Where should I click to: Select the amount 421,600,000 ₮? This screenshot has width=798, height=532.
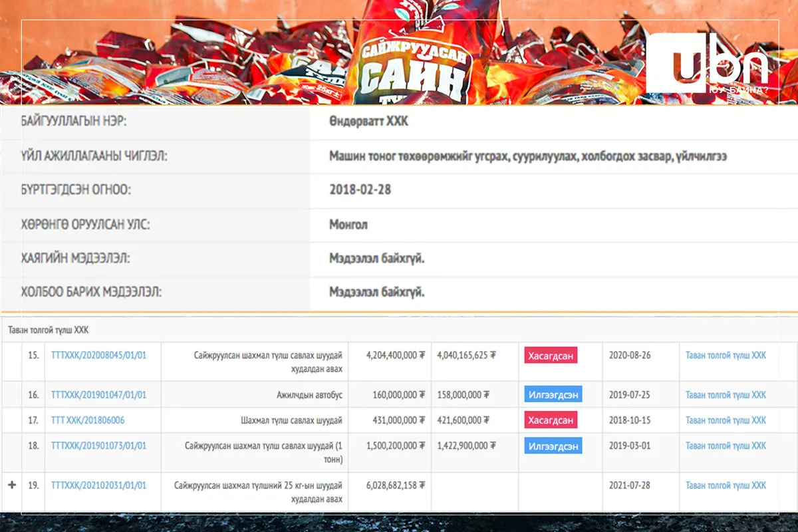(x=464, y=420)
